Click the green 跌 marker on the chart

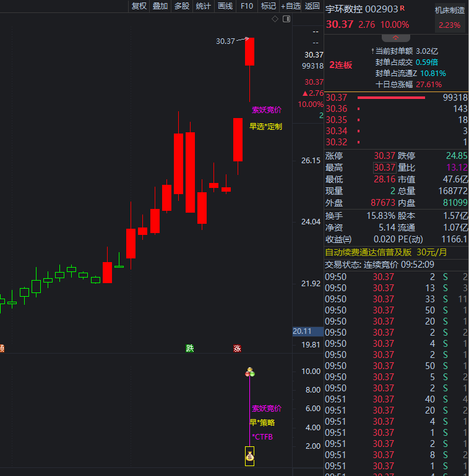[190, 348]
